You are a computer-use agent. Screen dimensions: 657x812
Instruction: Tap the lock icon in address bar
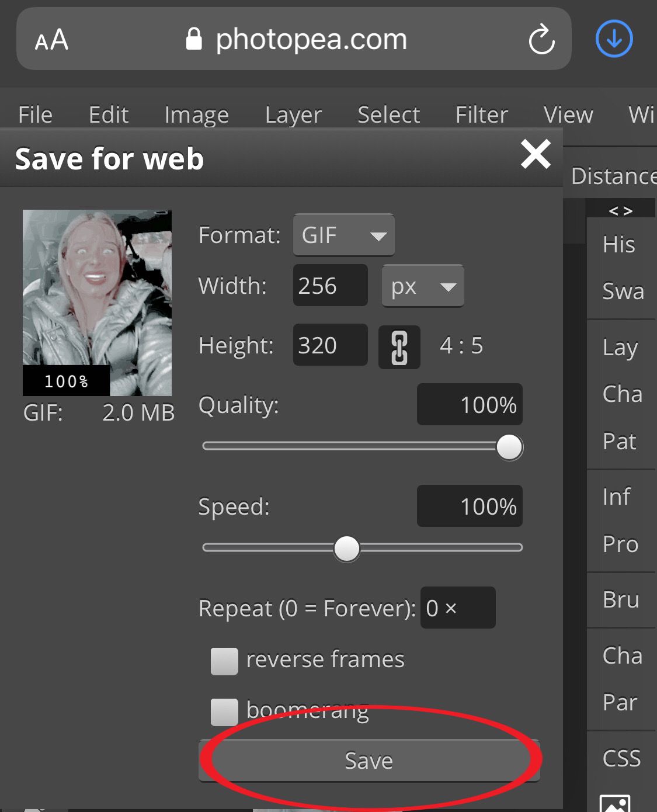coord(194,40)
